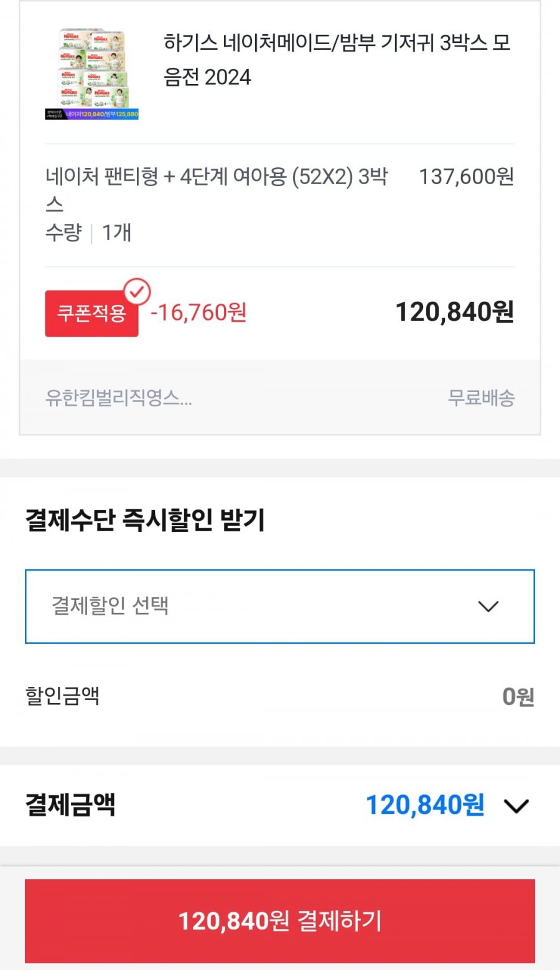The image size is (560, 970).
Task: Open the 결제할인 선택 dropdown
Action: click(279, 606)
